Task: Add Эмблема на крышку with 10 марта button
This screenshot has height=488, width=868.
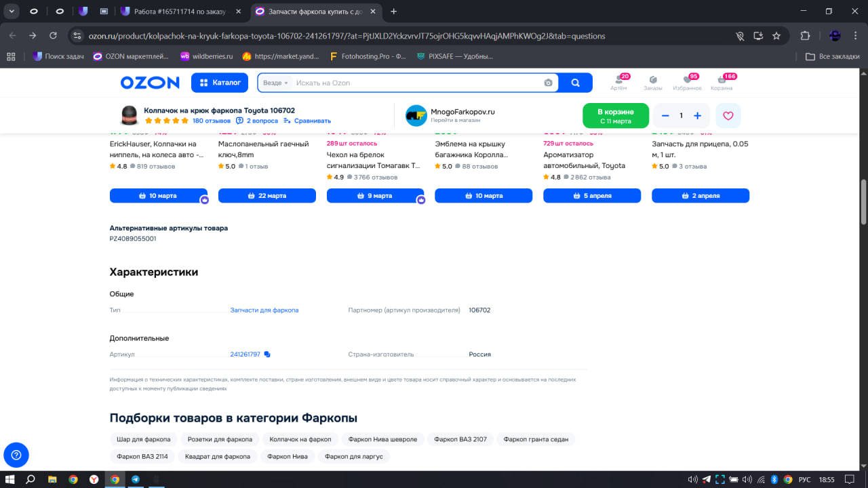Action: 484,196
